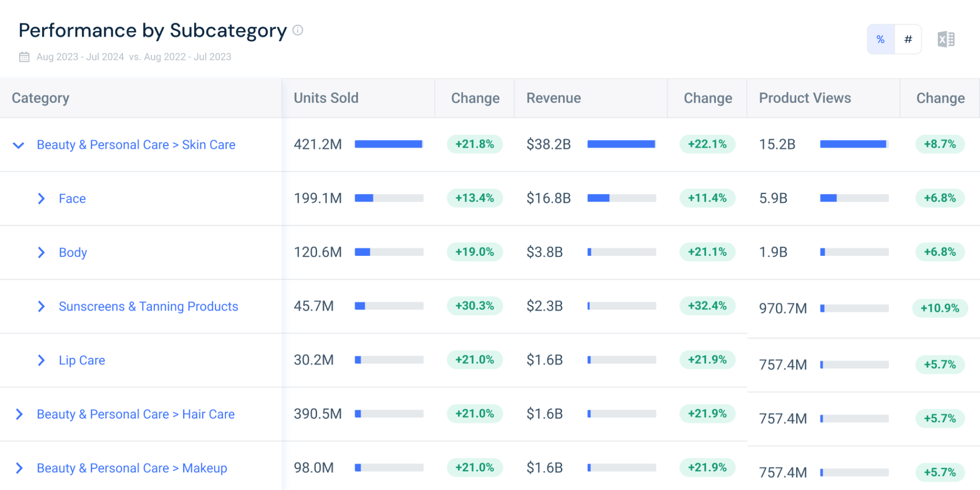
Task: Sort by Units Sold column header
Action: pyautogui.click(x=326, y=98)
